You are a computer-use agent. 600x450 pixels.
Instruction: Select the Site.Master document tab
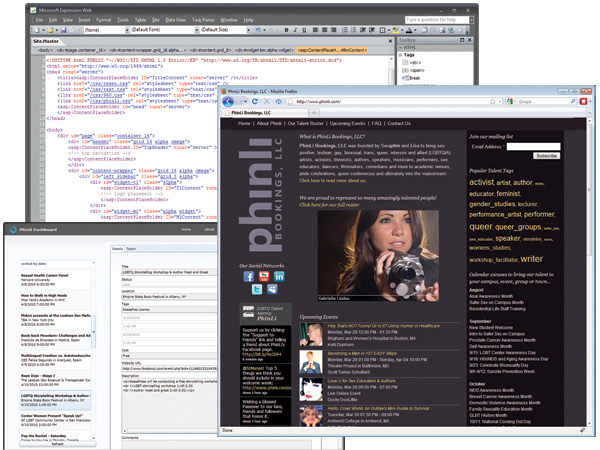[46, 41]
